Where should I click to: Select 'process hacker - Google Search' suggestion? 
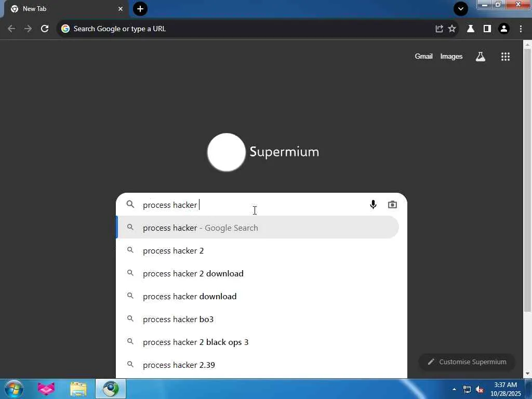pos(258,228)
